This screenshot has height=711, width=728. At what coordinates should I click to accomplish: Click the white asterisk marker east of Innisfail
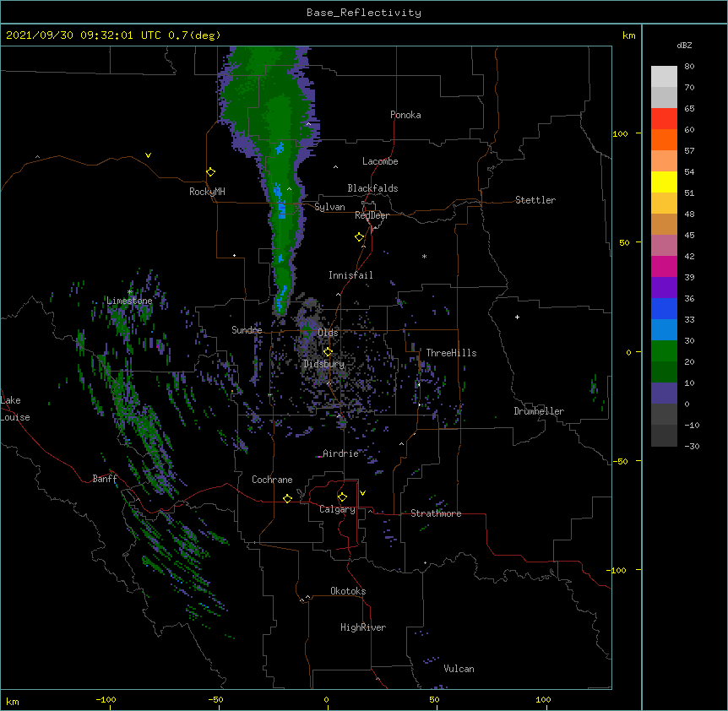(x=424, y=256)
